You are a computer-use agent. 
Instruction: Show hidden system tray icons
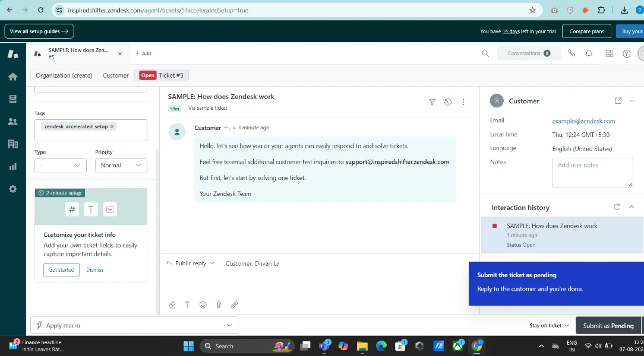(x=541, y=346)
